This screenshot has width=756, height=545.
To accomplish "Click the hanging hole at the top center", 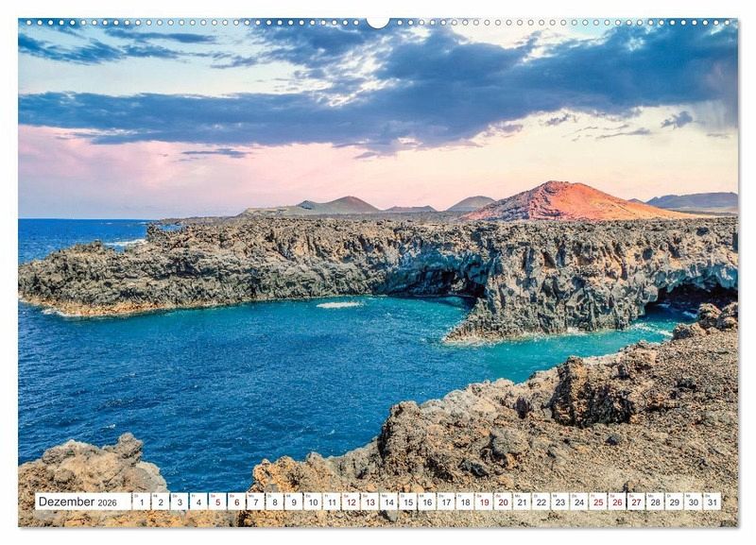I will point(378,21).
